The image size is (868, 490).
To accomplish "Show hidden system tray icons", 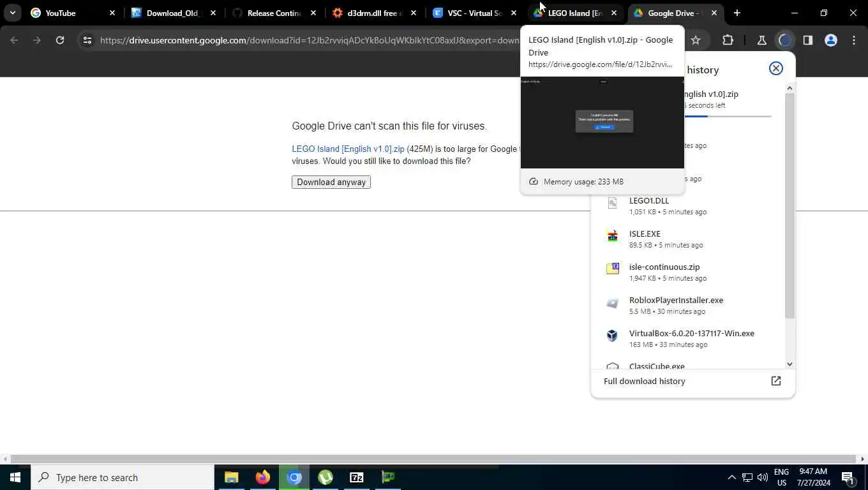I will click(731, 477).
